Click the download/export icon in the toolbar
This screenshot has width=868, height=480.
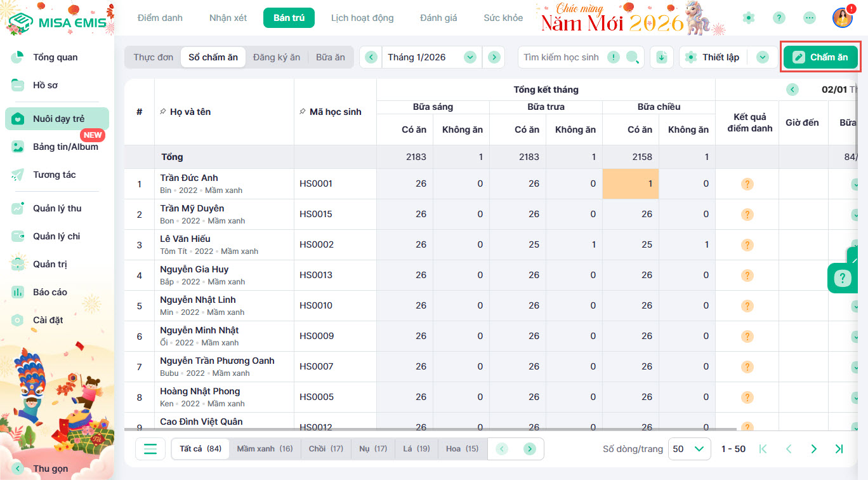(662, 57)
